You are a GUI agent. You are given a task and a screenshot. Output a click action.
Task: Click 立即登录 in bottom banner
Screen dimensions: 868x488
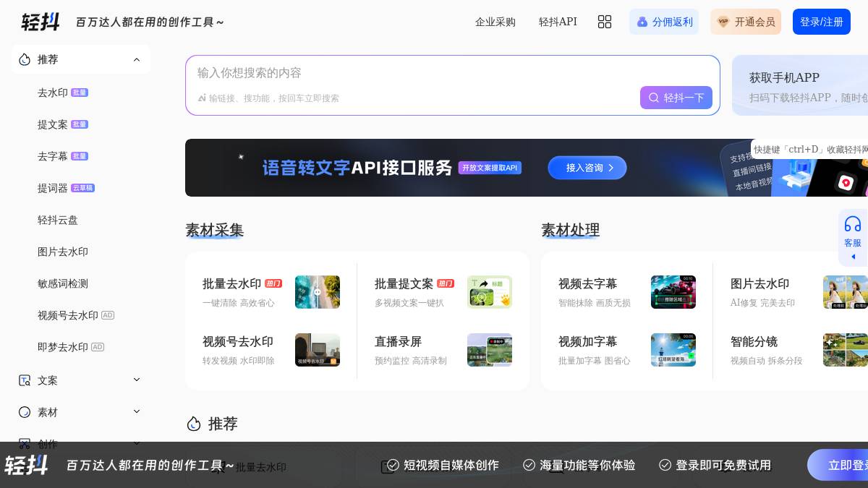click(838, 465)
